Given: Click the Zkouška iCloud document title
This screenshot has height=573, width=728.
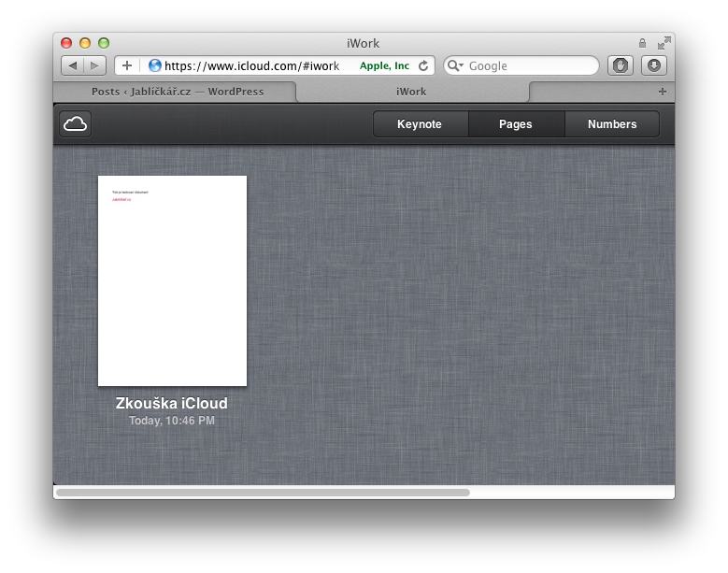Looking at the screenshot, I should pyautogui.click(x=172, y=403).
